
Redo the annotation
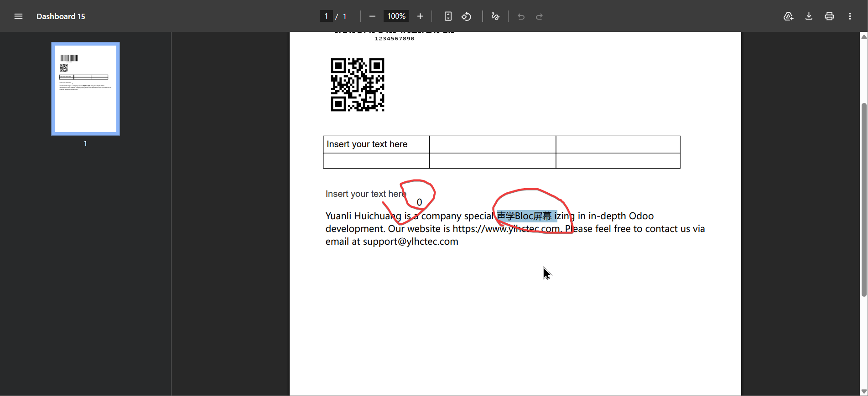coord(539,16)
